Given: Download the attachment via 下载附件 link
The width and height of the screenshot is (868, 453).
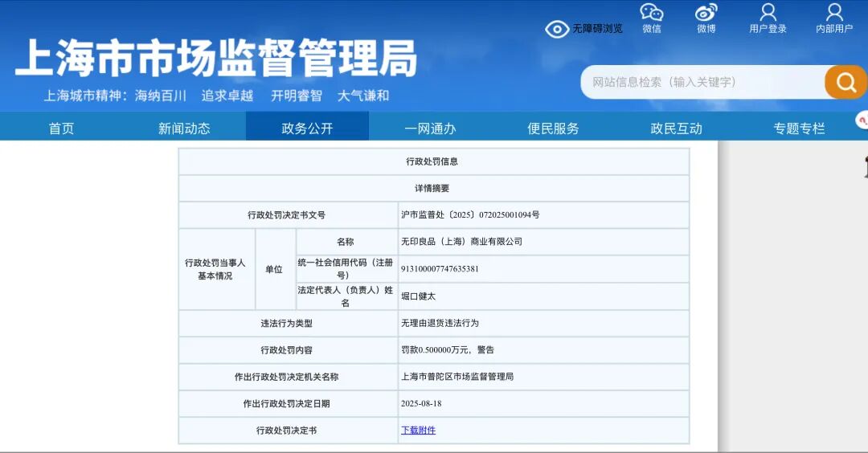Looking at the screenshot, I should 418,431.
